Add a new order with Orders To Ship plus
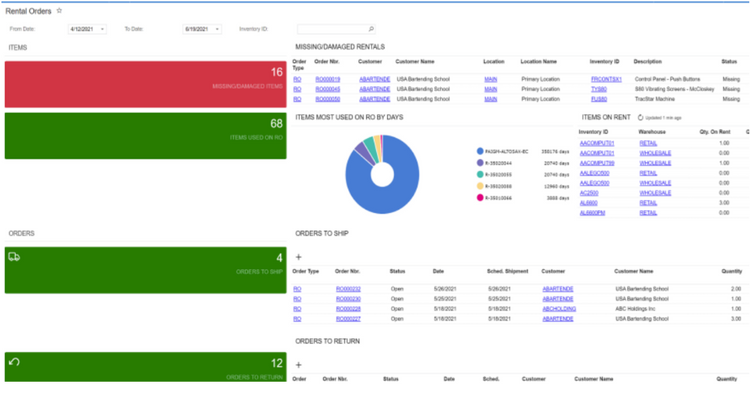Viewport: 750px width, 399px height. click(298, 257)
